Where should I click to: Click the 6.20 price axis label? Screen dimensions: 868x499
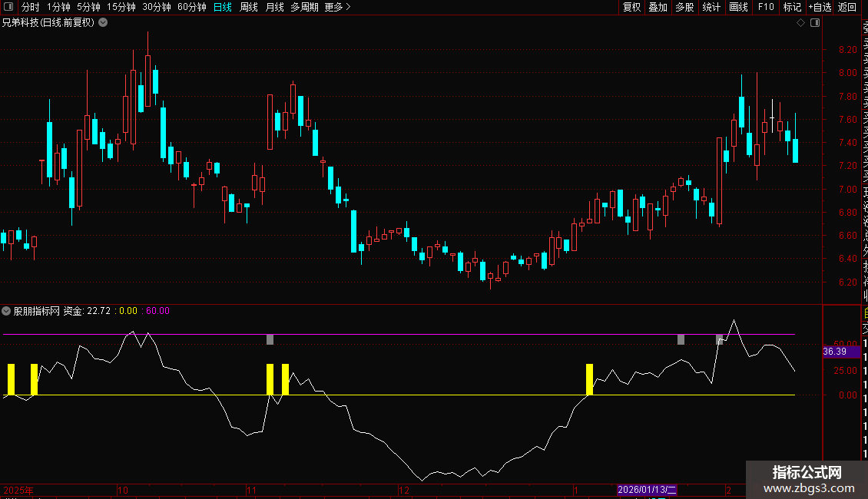pos(847,283)
